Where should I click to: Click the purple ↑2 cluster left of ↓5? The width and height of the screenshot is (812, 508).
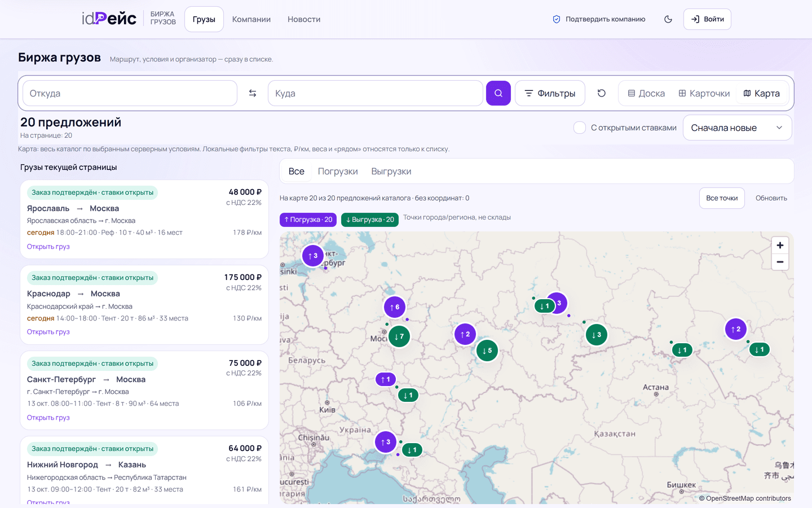465,334
